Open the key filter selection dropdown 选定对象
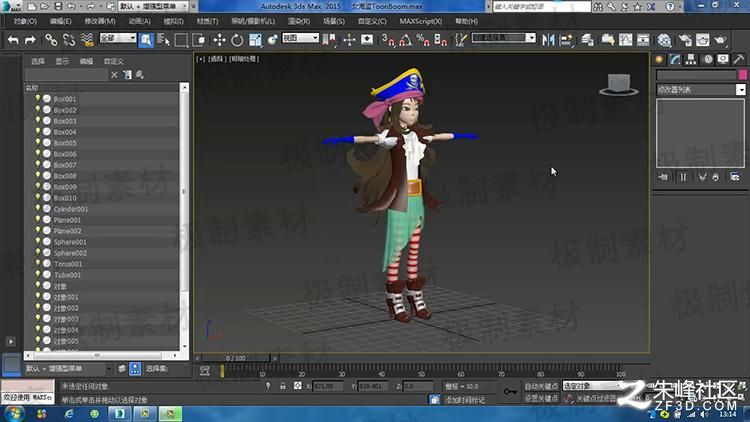750x422 pixels. pyautogui.click(x=594, y=386)
